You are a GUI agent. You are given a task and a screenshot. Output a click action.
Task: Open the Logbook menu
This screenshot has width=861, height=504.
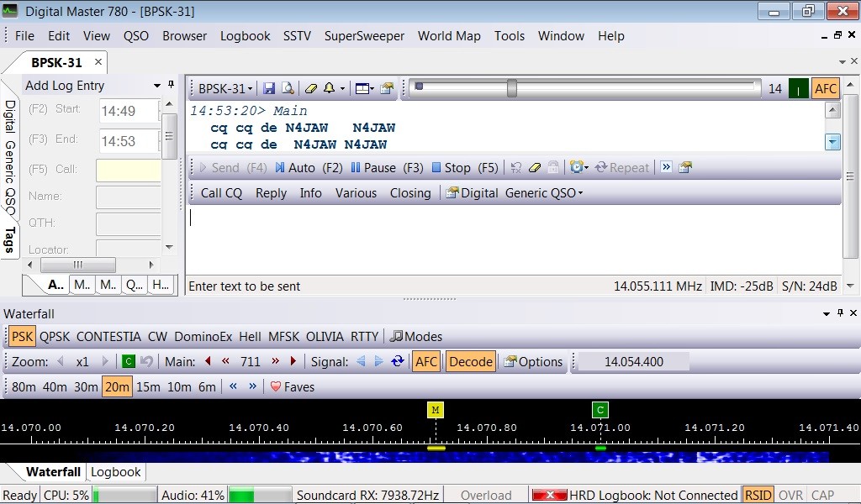click(245, 35)
